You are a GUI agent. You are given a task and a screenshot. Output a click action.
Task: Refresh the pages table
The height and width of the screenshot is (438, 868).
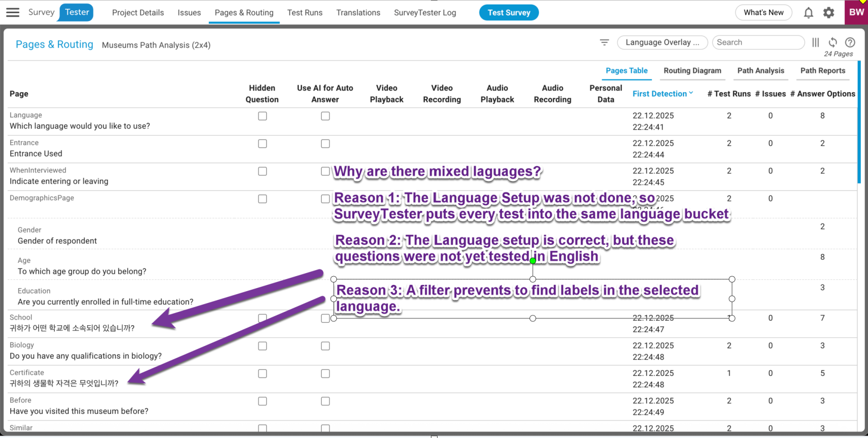(833, 42)
